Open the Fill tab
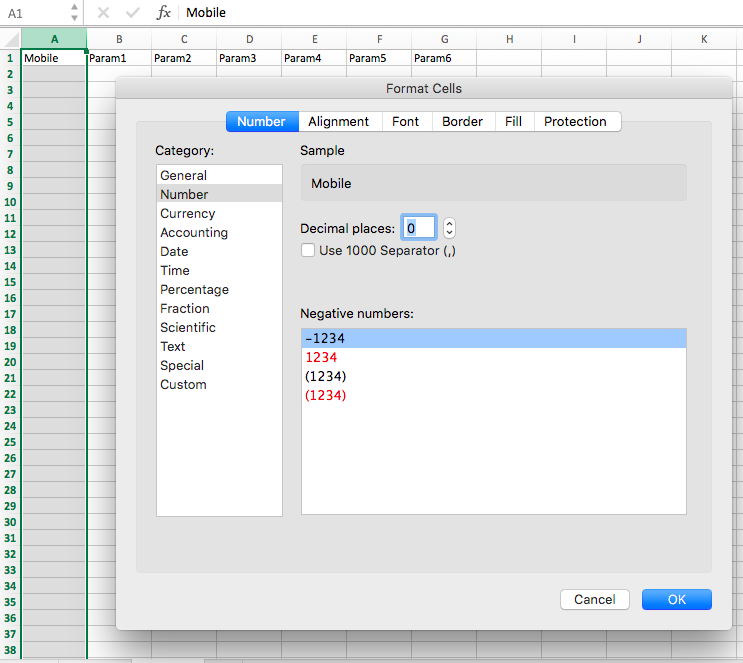 [x=513, y=121]
